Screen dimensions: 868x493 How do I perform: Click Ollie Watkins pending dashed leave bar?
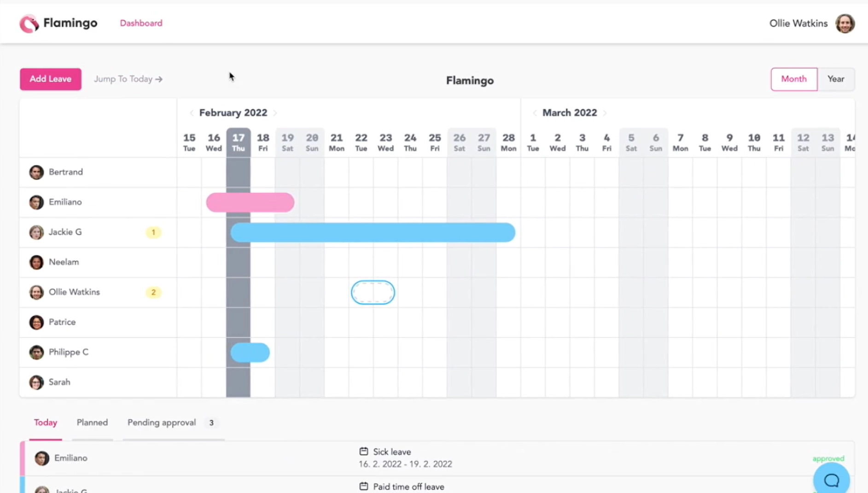click(x=373, y=292)
